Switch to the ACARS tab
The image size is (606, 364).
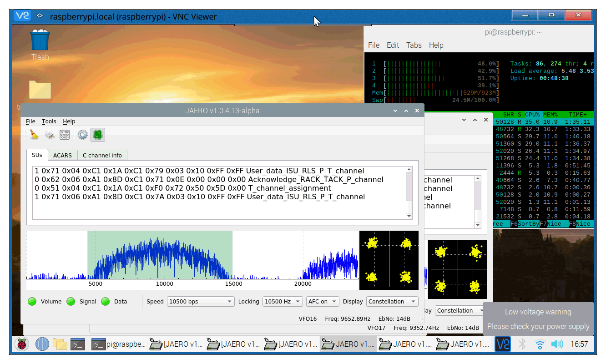pyautogui.click(x=62, y=155)
